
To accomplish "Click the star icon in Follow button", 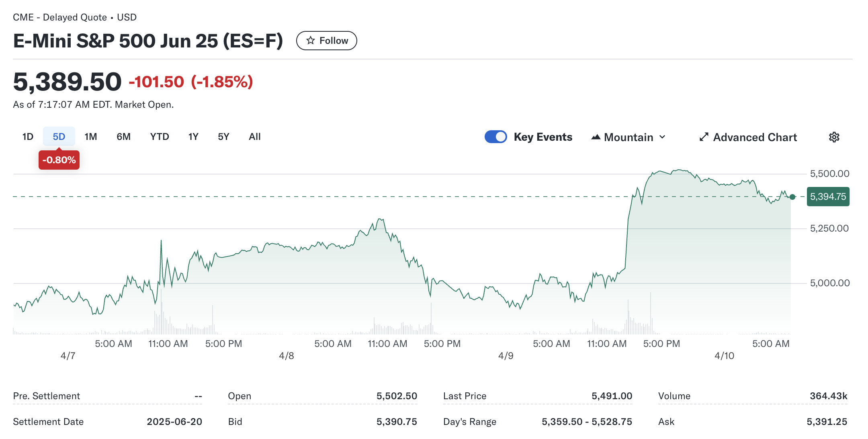I will pyautogui.click(x=310, y=41).
